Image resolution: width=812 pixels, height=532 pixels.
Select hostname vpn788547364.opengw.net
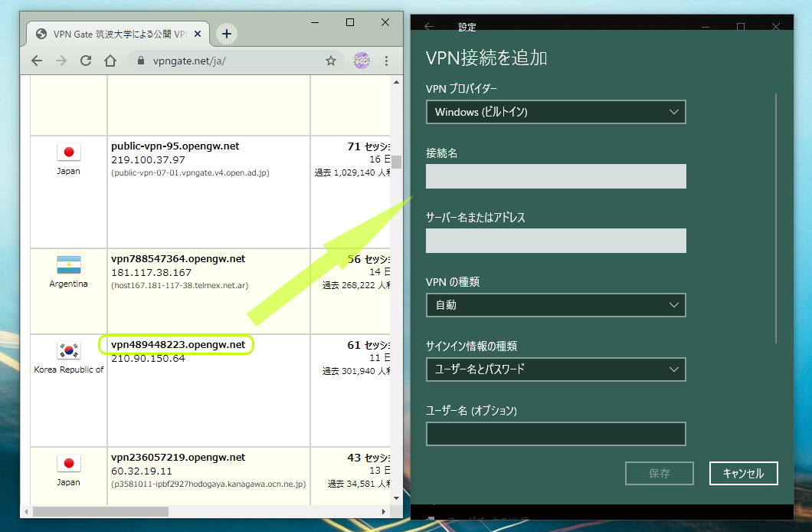coord(178,258)
